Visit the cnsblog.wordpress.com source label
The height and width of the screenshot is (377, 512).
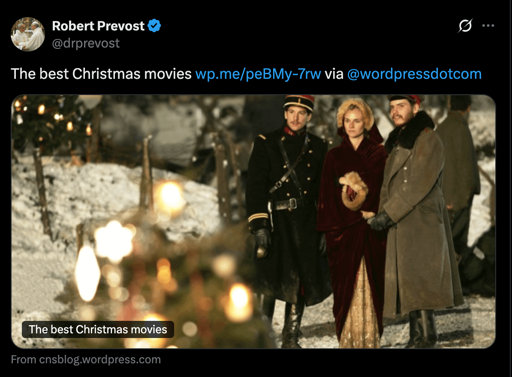pos(86,360)
